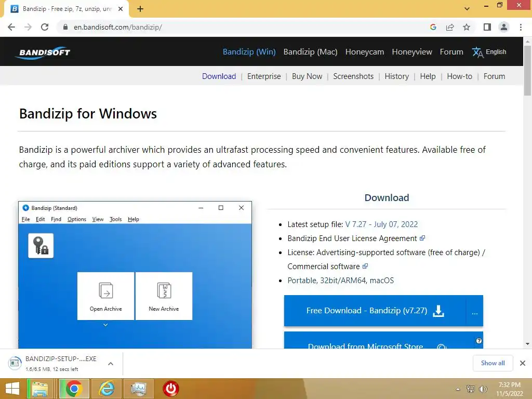
Task: Open Honeycam nav item
Action: pos(364,52)
